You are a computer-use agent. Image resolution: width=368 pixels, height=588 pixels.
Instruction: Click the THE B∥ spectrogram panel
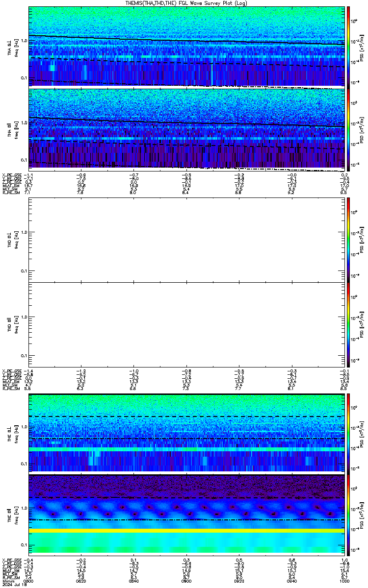pyautogui.click(x=186, y=514)
